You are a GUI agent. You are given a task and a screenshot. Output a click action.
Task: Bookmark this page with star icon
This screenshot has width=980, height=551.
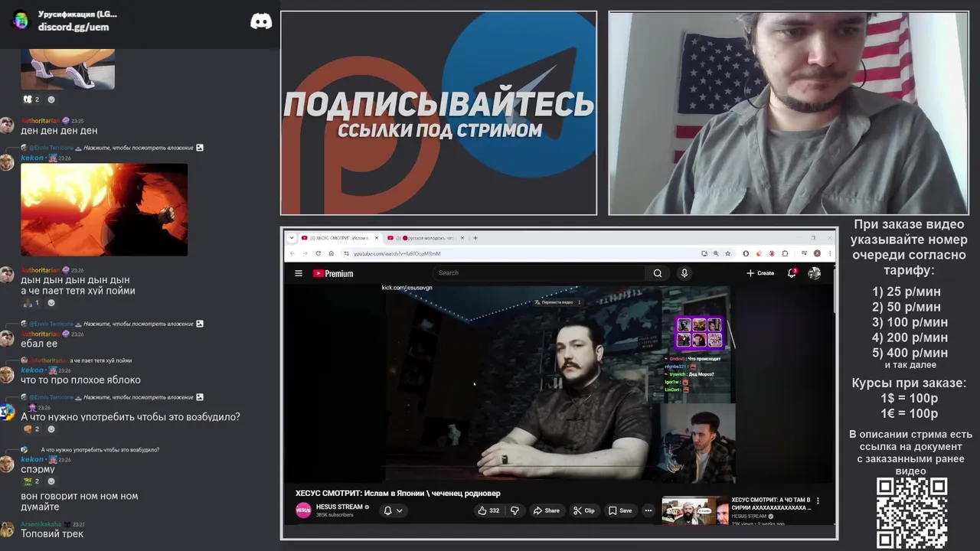pos(727,253)
